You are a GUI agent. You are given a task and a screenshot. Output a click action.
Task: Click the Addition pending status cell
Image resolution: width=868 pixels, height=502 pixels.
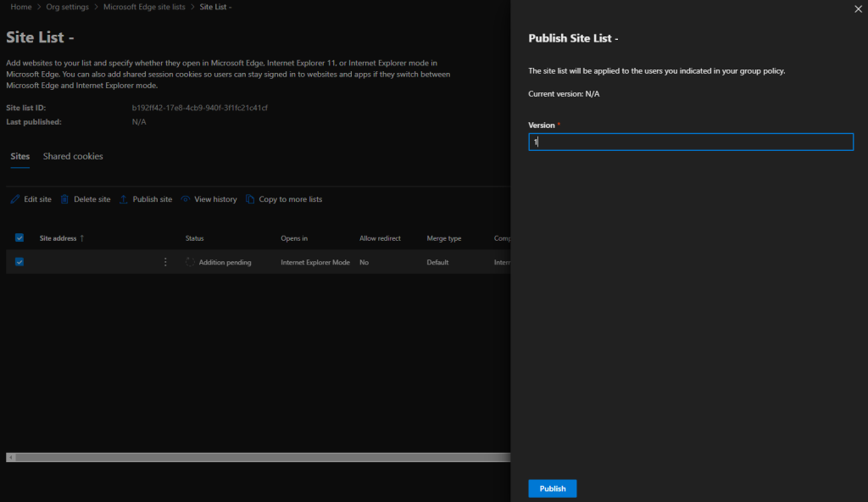[225, 262]
